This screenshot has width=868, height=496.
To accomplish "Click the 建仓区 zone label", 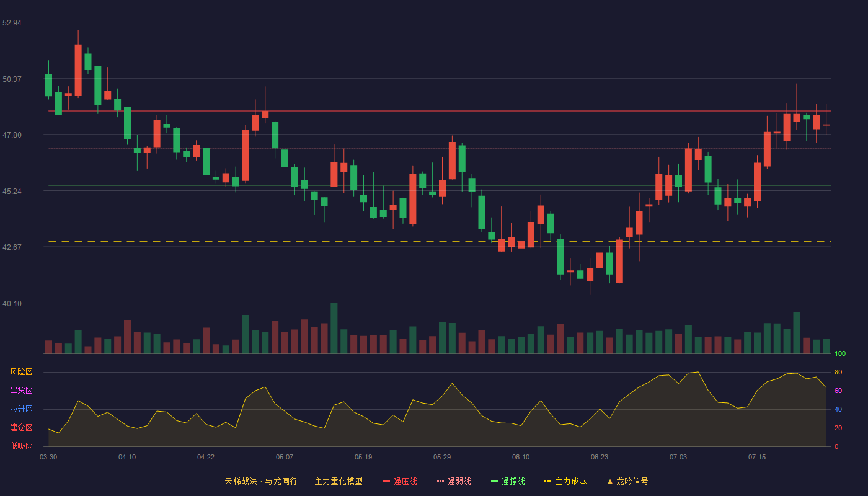I will [21, 428].
